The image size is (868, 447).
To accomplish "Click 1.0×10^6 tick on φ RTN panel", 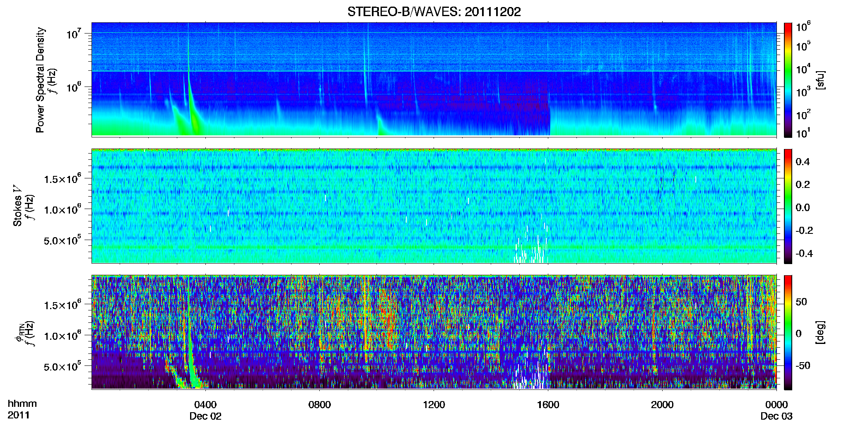I will click(x=63, y=336).
